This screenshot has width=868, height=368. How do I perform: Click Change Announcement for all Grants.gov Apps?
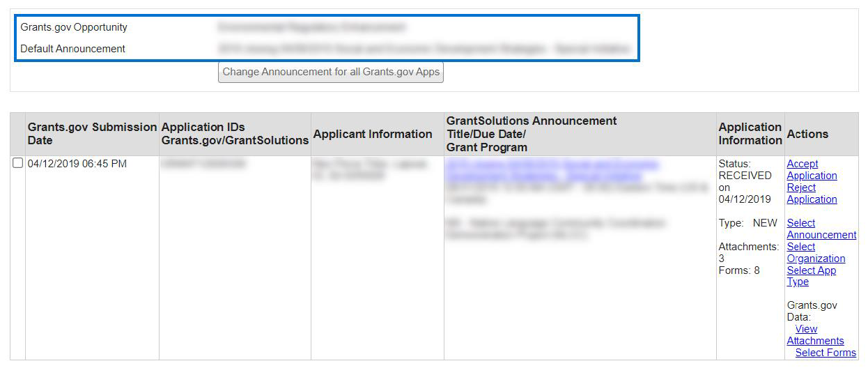coord(330,72)
